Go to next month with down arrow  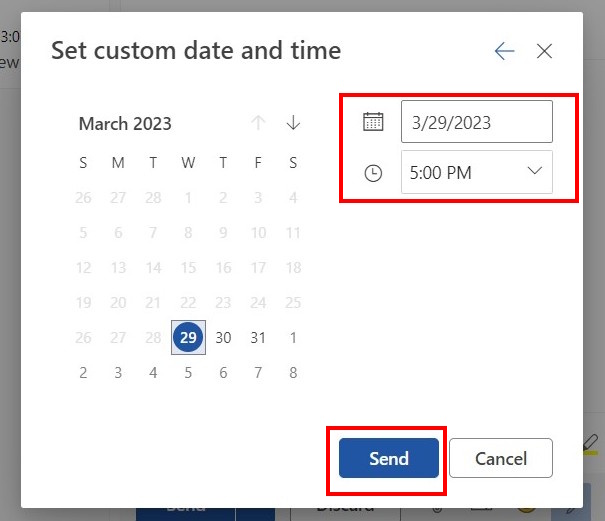(293, 123)
